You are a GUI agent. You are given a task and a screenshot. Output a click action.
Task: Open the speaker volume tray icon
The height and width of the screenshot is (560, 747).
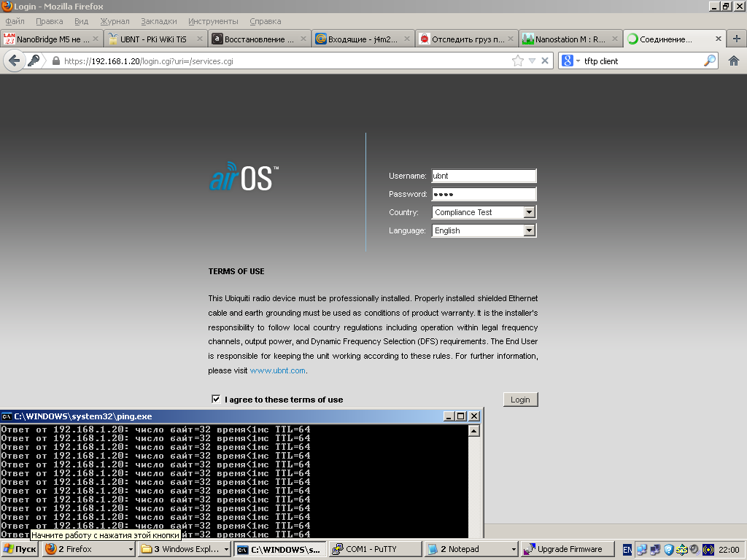[694, 550]
